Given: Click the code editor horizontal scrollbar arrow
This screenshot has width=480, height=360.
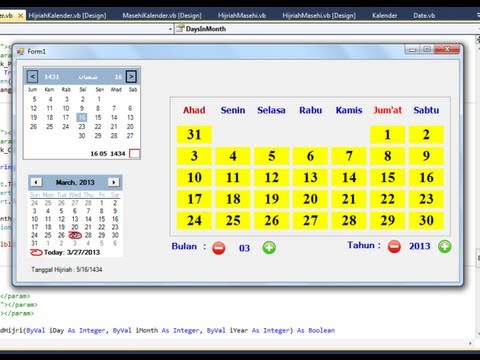Looking at the screenshot, I should click(470, 343).
